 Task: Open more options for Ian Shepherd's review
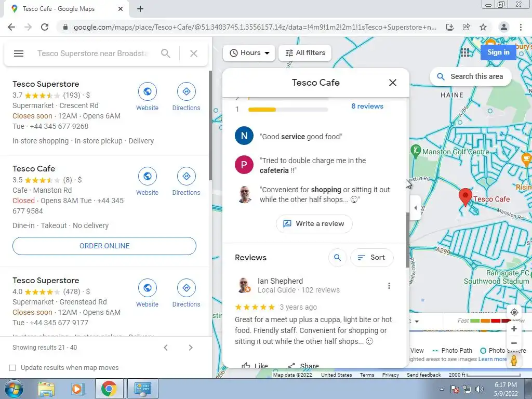point(389,286)
